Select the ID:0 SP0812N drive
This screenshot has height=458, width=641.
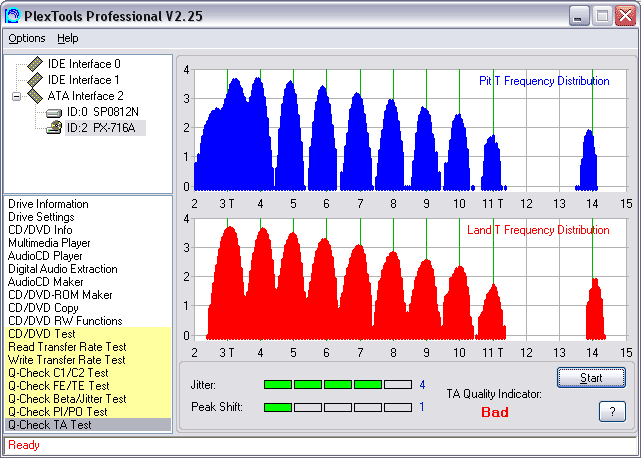pyautogui.click(x=103, y=112)
